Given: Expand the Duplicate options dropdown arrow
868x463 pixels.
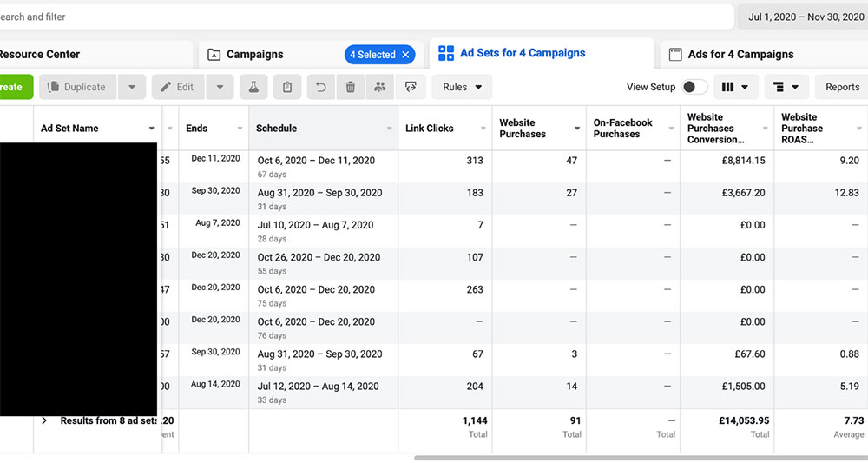Looking at the screenshot, I should [x=132, y=87].
